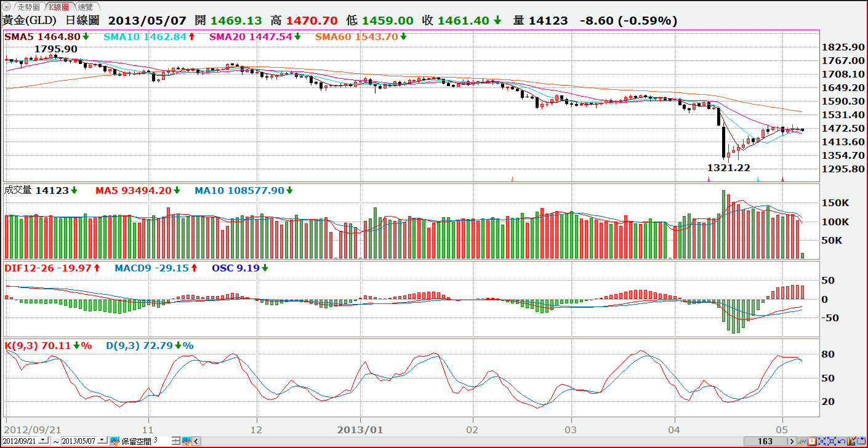868x448 pixels.
Task: Click the -8.60 (-0.59%) change value
Action: pyautogui.click(x=629, y=20)
